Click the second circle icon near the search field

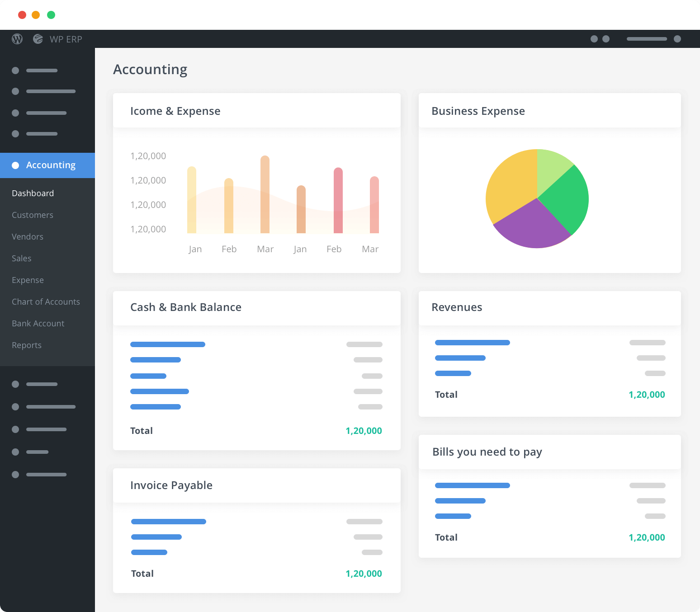(606, 39)
